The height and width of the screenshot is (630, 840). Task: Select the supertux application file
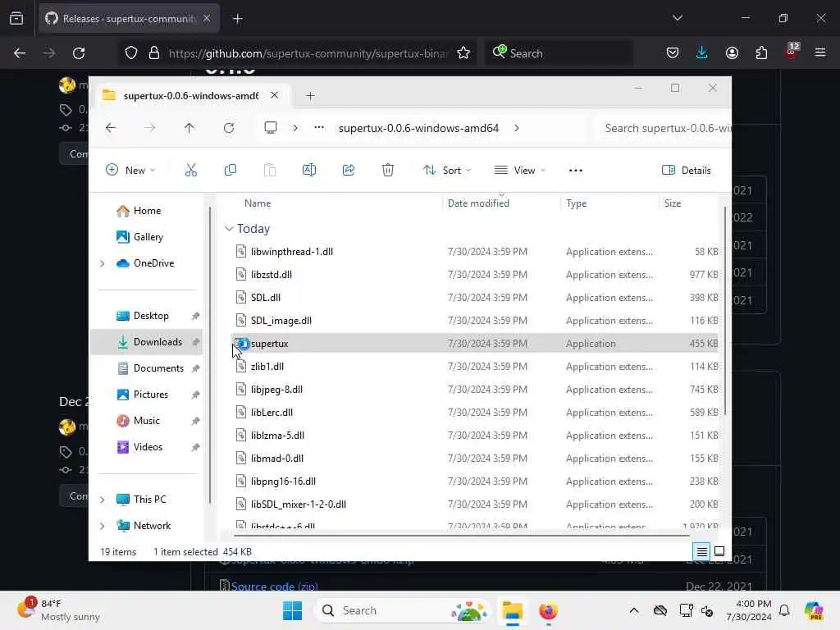click(474, 344)
